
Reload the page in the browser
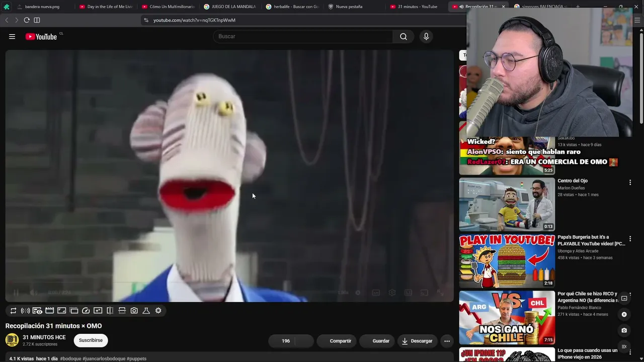pos(27,20)
